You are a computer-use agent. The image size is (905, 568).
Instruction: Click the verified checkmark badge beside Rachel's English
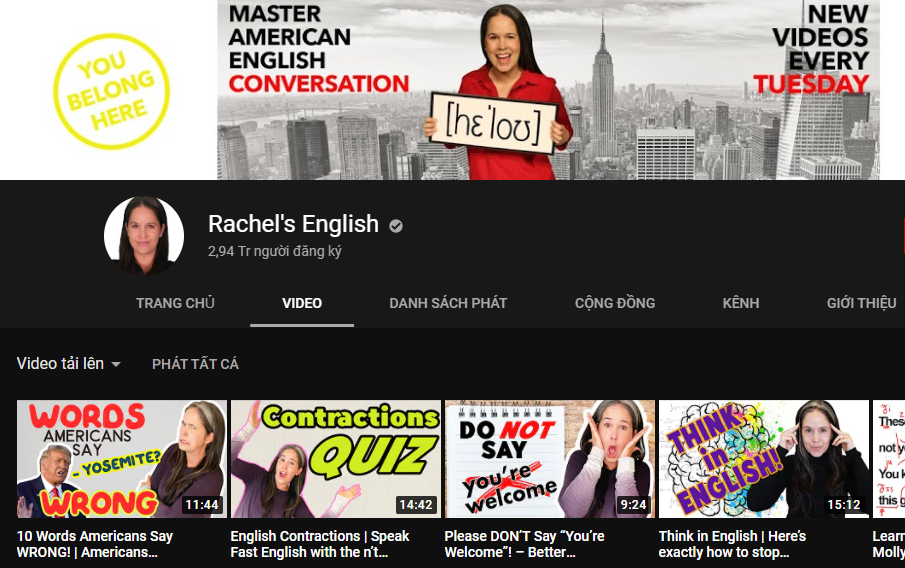pos(395,226)
